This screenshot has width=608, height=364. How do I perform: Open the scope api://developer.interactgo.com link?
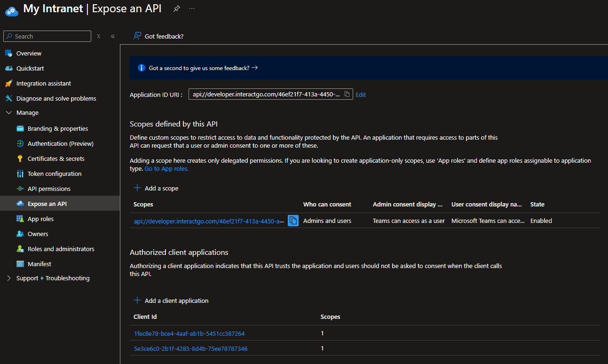(x=209, y=221)
